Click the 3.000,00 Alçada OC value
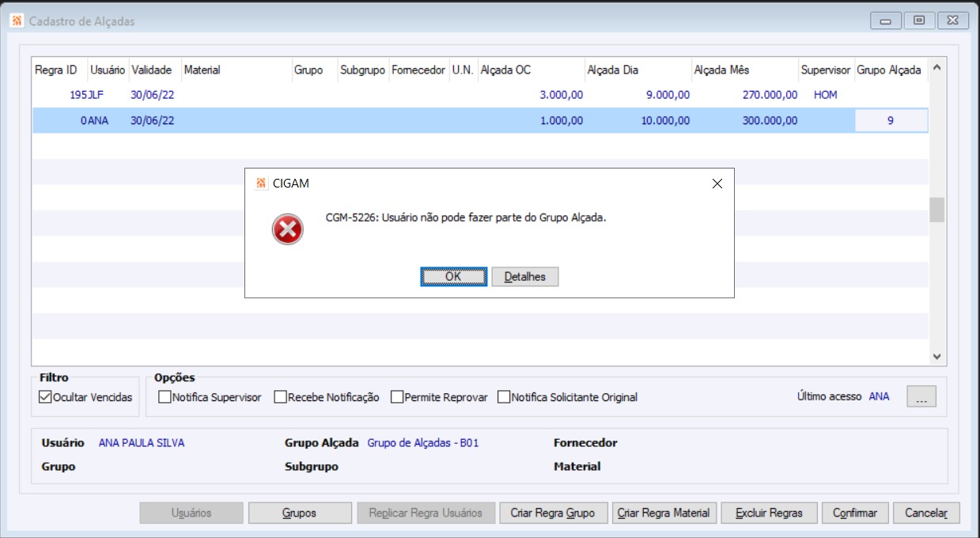Screen dimensions: 980x538 point(562,95)
